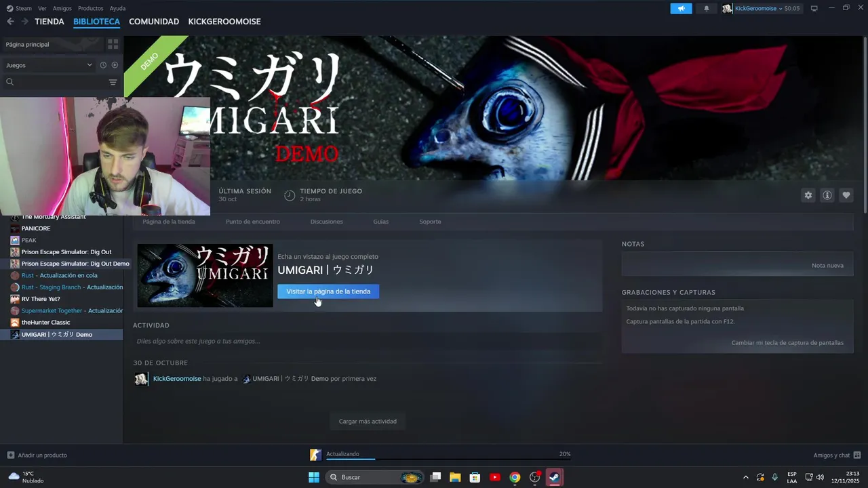Click the Diles algo sobre este juego field
This screenshot has width=868, height=488.
click(368, 341)
